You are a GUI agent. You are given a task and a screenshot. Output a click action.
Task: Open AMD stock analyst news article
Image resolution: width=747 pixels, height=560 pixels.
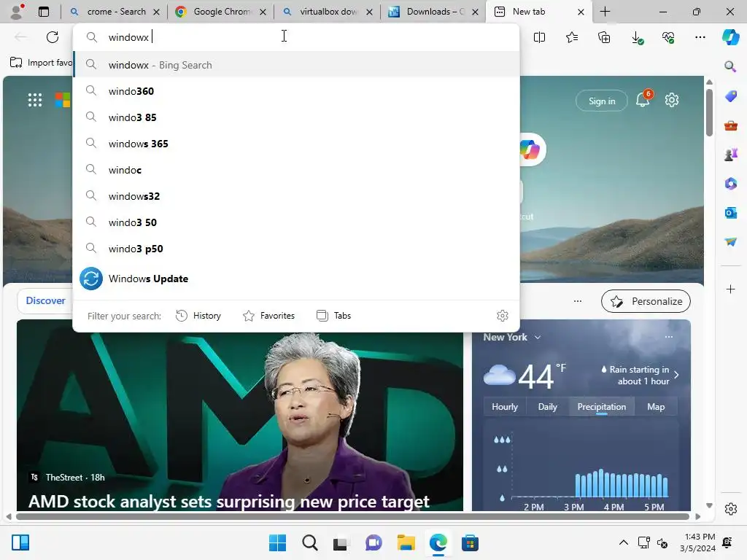coord(228,501)
